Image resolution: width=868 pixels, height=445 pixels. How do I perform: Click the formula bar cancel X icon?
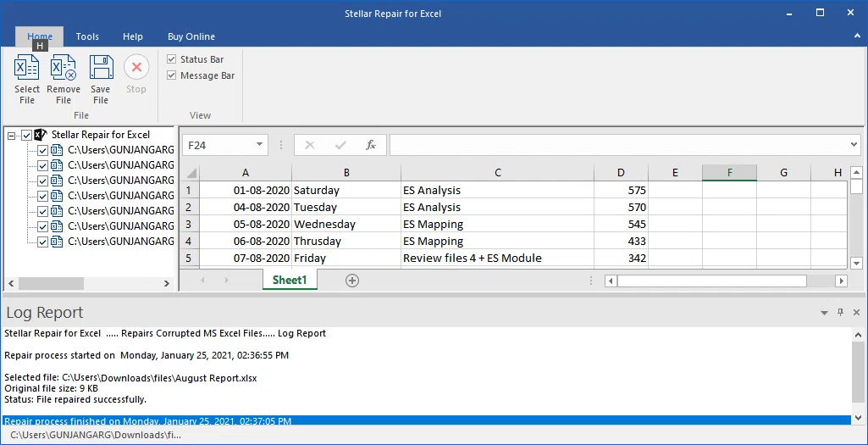pos(309,145)
